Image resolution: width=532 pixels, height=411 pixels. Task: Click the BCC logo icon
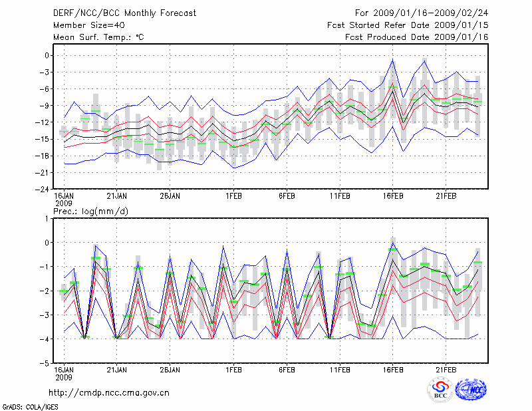point(440,390)
